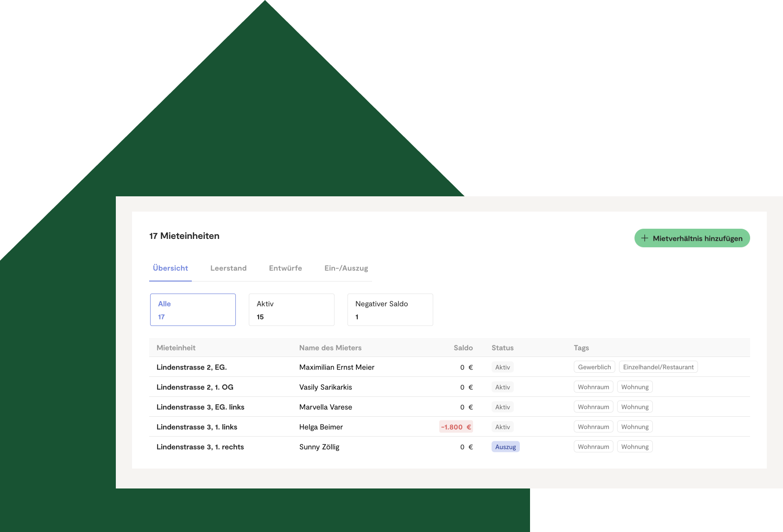Select tenant Maximilian Ernst Meier
The width and height of the screenshot is (783, 532).
[x=337, y=367]
